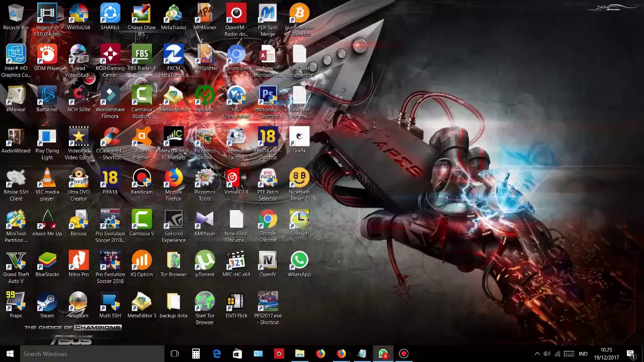Select Format Factory desktop icon
The height and width of the screenshot is (362, 644).
(236, 143)
